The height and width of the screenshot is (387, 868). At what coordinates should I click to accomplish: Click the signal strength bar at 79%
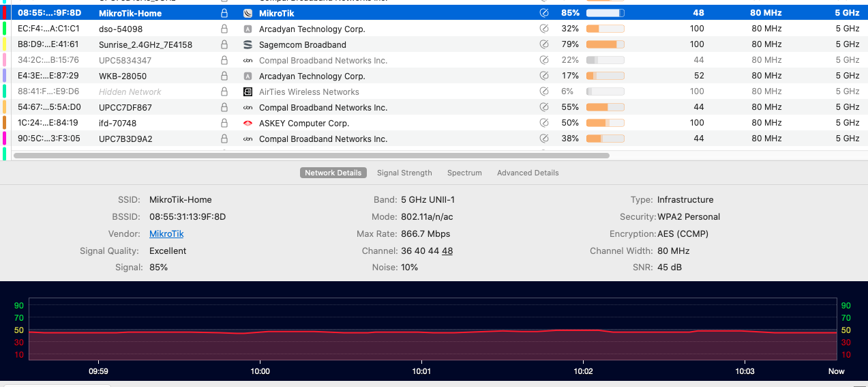click(x=605, y=44)
